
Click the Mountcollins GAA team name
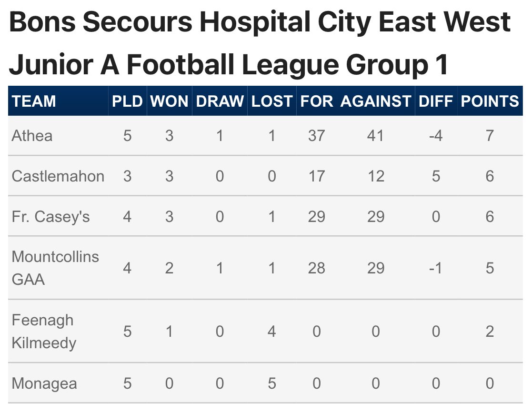(x=55, y=268)
